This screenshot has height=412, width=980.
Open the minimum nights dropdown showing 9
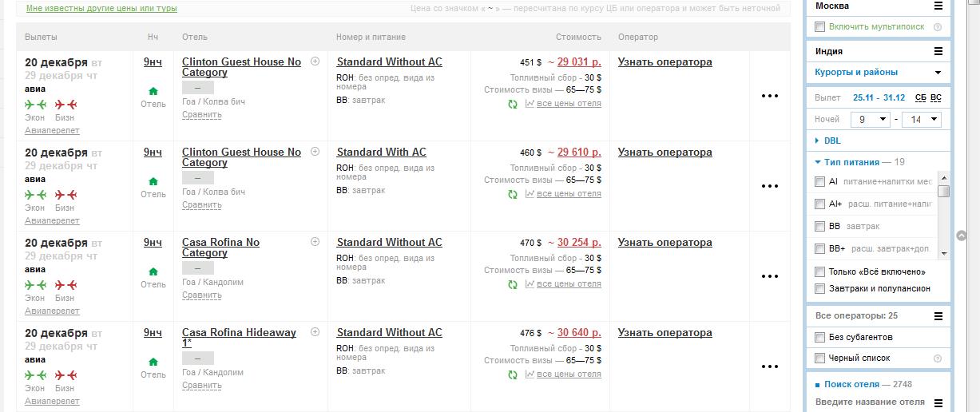pyautogui.click(x=871, y=120)
